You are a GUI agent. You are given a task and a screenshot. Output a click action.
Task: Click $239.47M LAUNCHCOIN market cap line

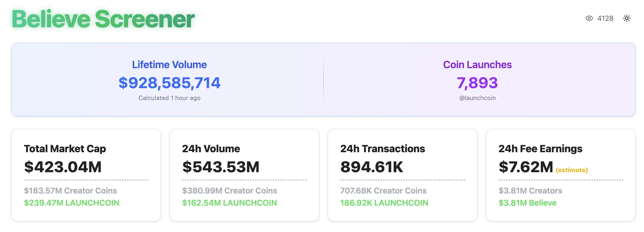[x=71, y=203]
